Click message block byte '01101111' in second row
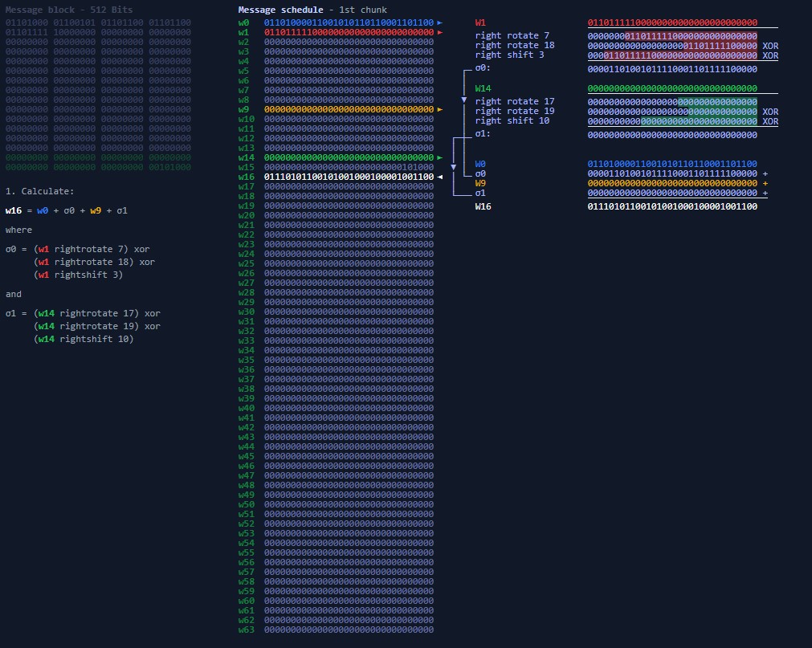This screenshot has width=812, height=648. point(27,32)
